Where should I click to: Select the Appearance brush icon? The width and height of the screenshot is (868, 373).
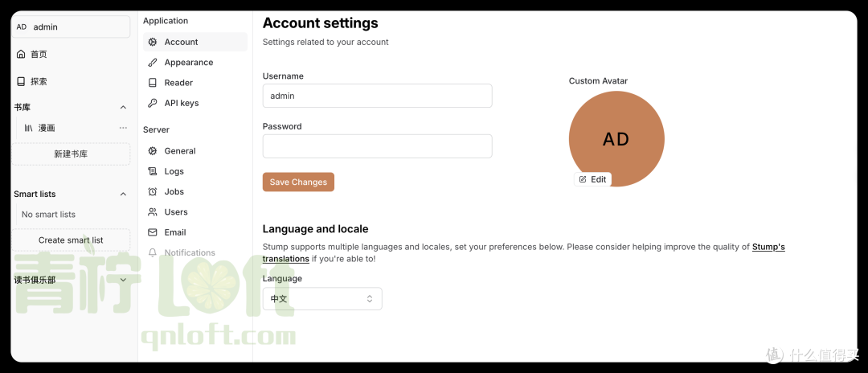(152, 63)
